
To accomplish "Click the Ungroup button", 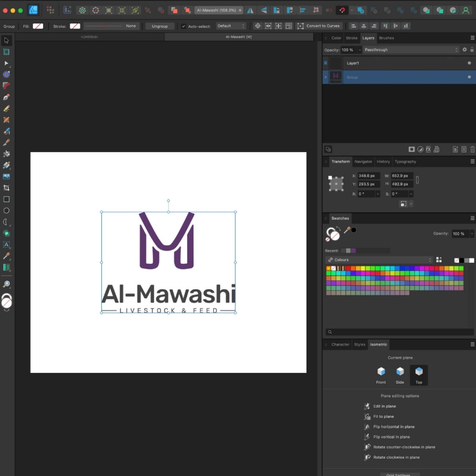I will pyautogui.click(x=159, y=26).
